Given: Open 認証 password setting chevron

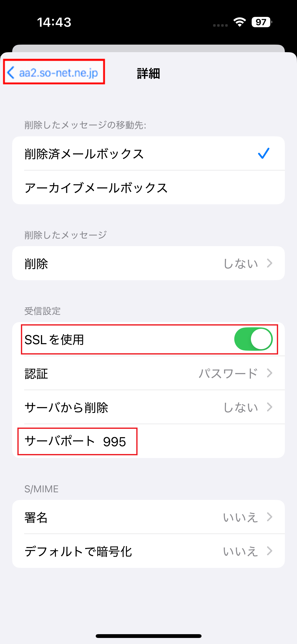Looking at the screenshot, I should [270, 373].
